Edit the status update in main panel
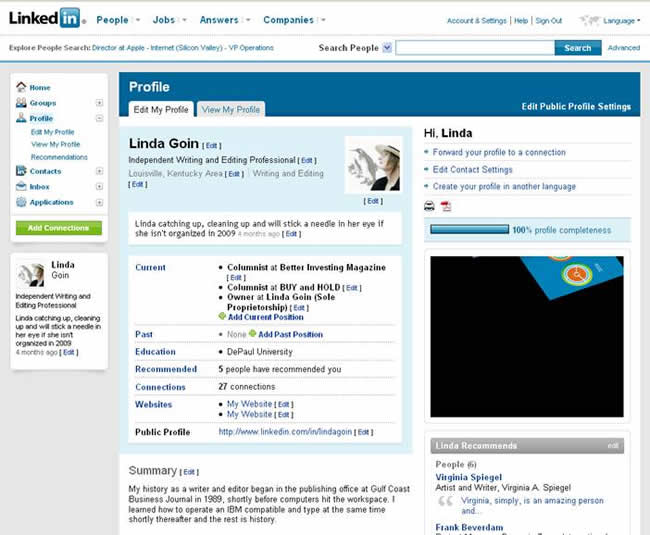 pyautogui.click(x=291, y=234)
